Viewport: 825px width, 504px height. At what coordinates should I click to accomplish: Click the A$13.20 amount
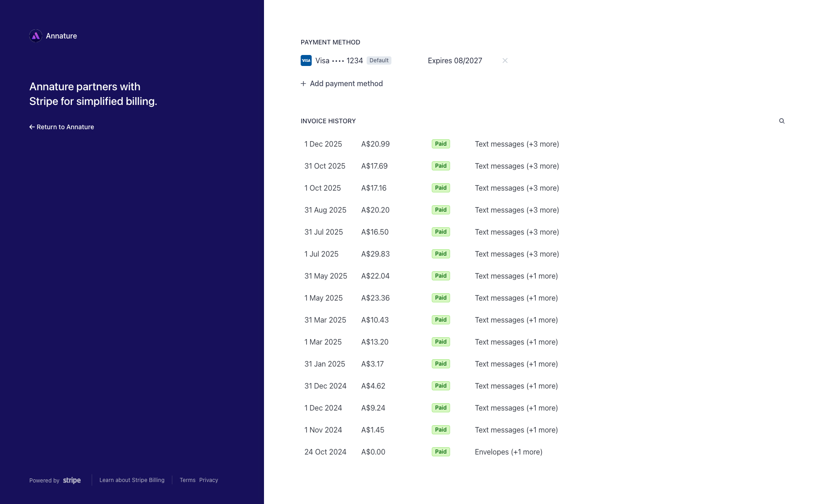375,342
